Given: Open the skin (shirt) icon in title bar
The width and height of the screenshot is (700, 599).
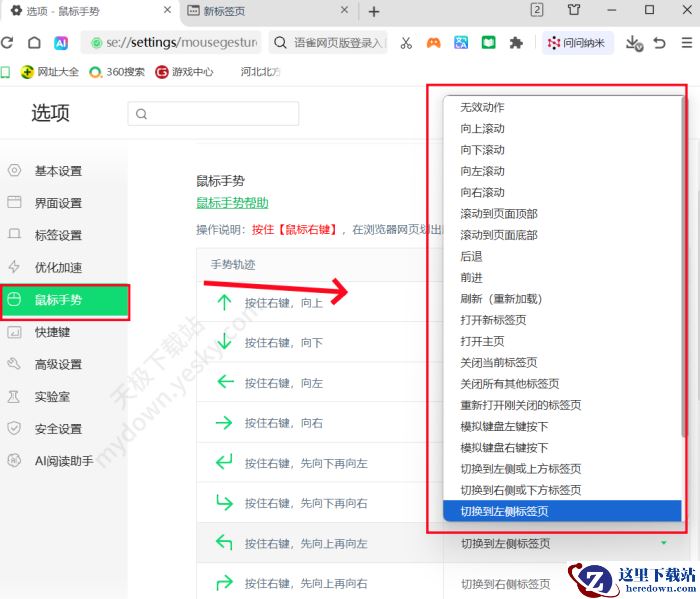Looking at the screenshot, I should pos(574,10).
